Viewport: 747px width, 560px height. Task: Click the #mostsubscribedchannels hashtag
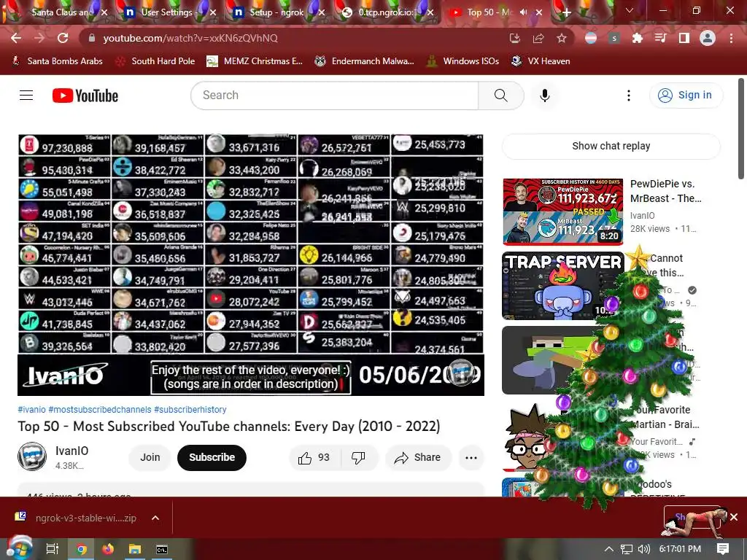coord(100,410)
